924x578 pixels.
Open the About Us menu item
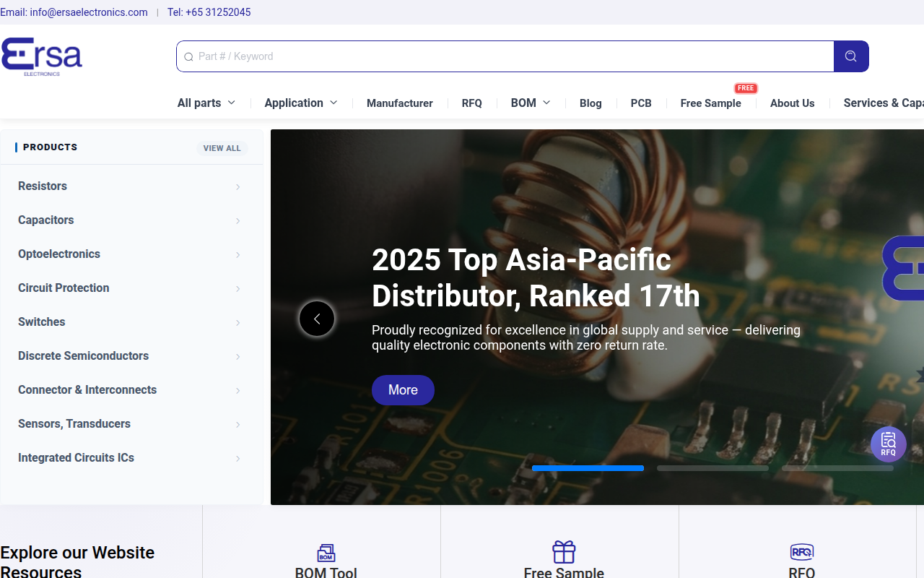[793, 103]
